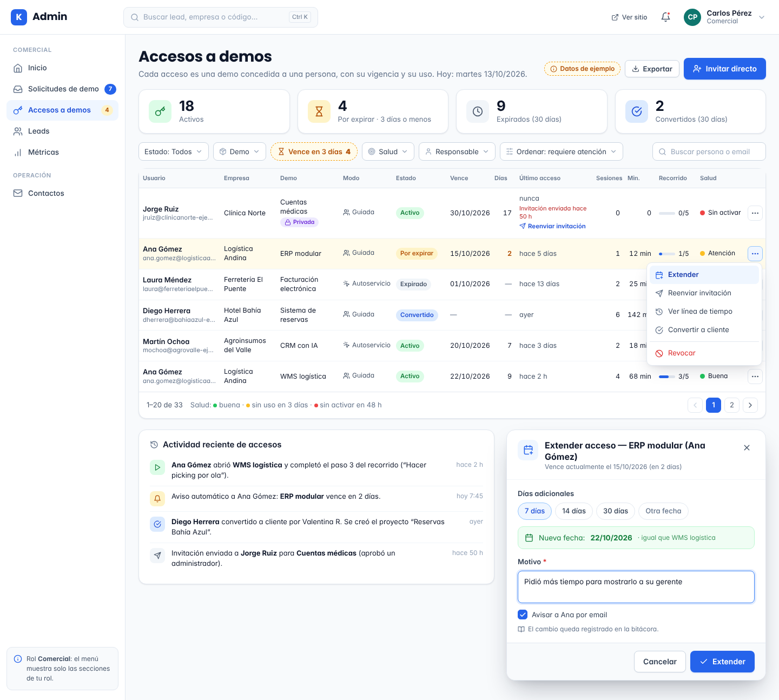Click the hourglass Por expirar icon

[x=319, y=111]
